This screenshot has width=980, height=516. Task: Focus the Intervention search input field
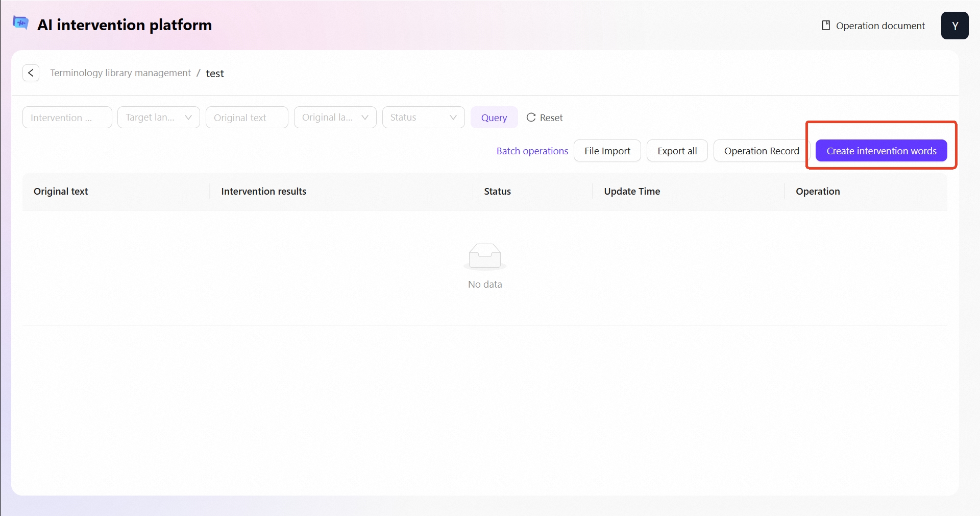pyautogui.click(x=67, y=118)
